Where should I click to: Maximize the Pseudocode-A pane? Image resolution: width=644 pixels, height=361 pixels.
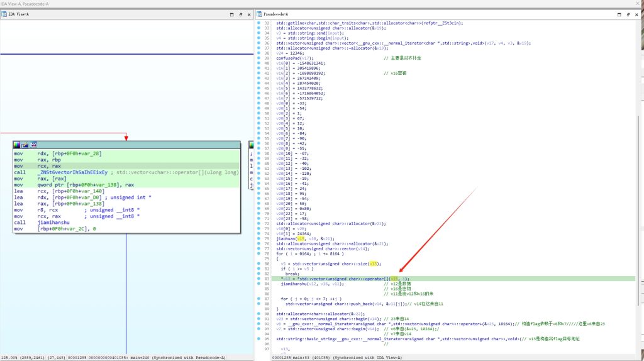coord(619,14)
